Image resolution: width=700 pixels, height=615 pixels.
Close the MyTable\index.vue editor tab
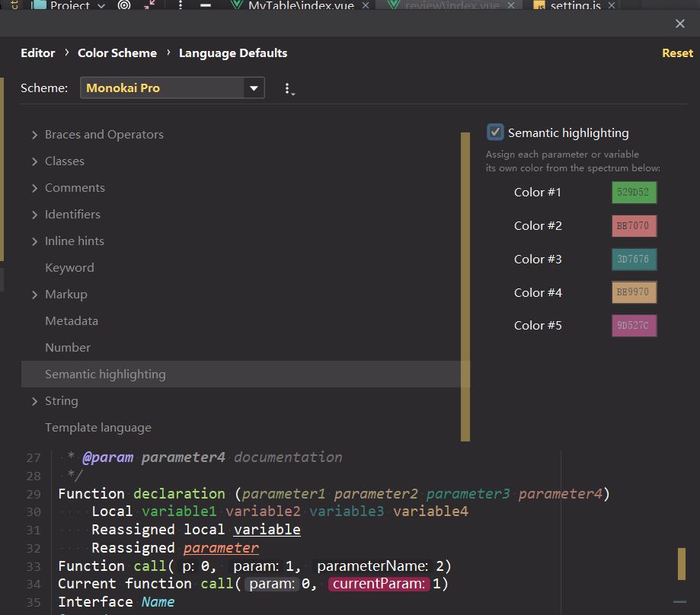[x=365, y=5]
